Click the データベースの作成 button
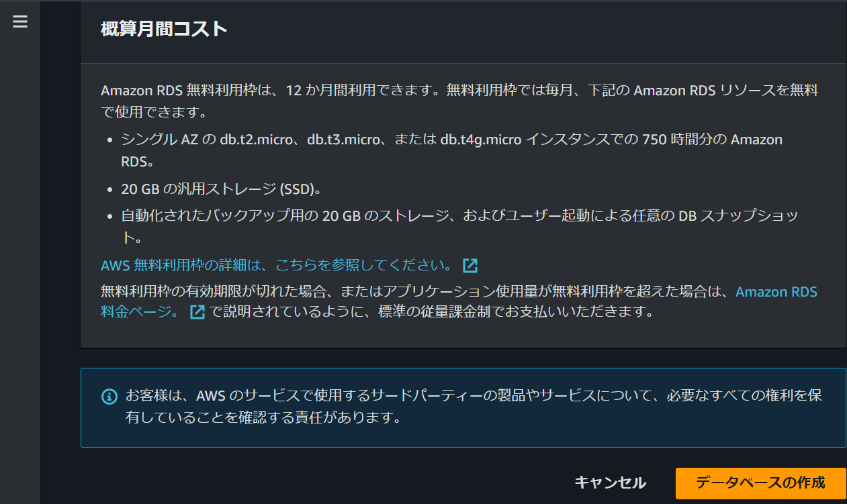847x504 pixels. click(760, 483)
